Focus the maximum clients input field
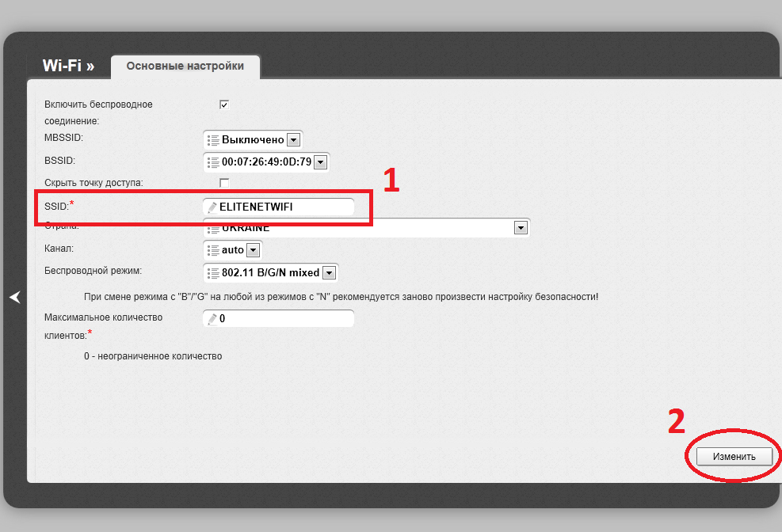 point(285,319)
